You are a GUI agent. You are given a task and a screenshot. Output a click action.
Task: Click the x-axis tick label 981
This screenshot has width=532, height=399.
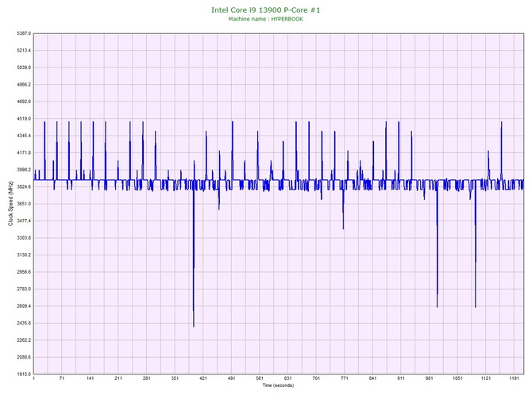(x=430, y=378)
